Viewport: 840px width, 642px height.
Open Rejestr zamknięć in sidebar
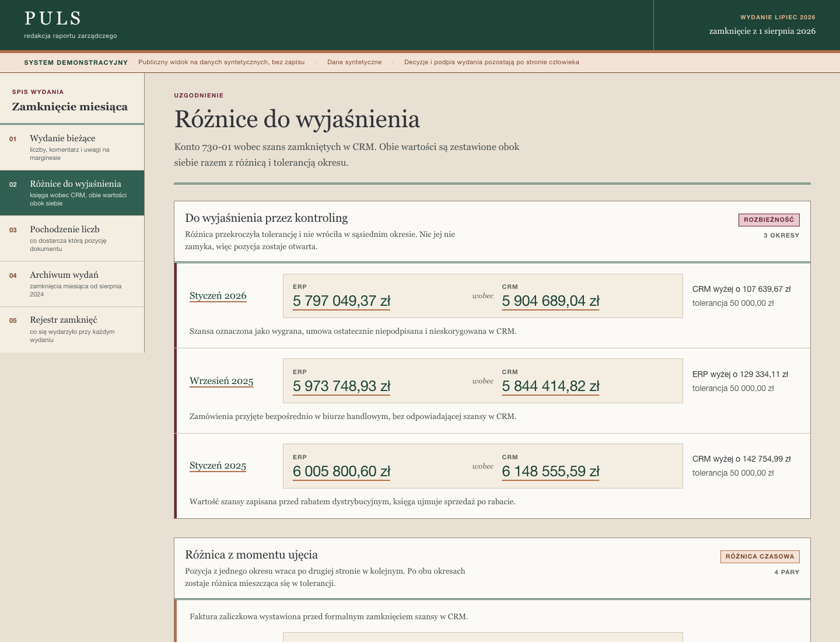(x=72, y=329)
